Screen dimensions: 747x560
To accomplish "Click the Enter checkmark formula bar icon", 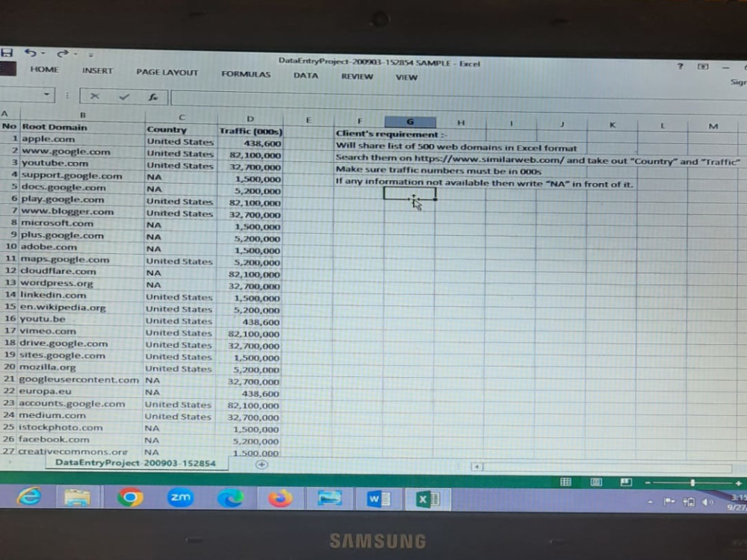I will pos(124,96).
